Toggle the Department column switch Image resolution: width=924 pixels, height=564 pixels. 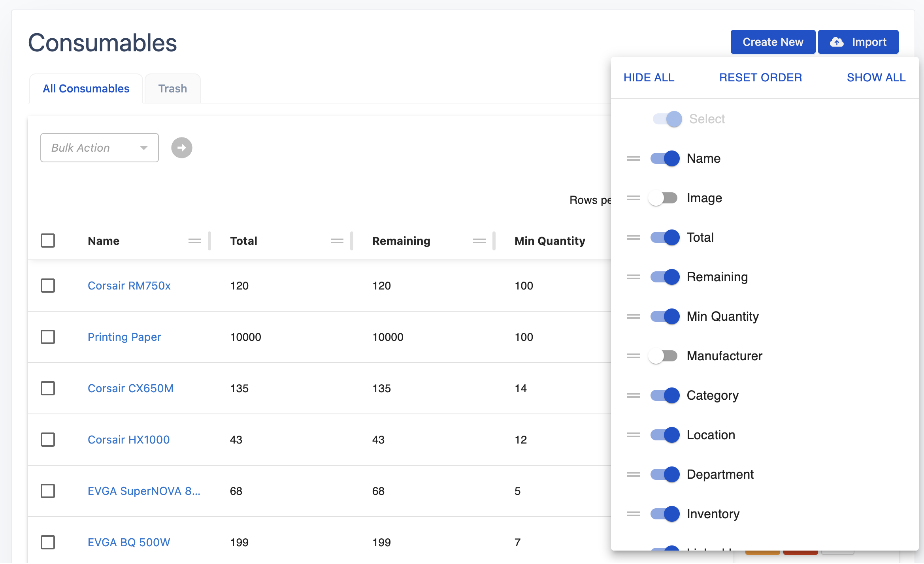(665, 474)
